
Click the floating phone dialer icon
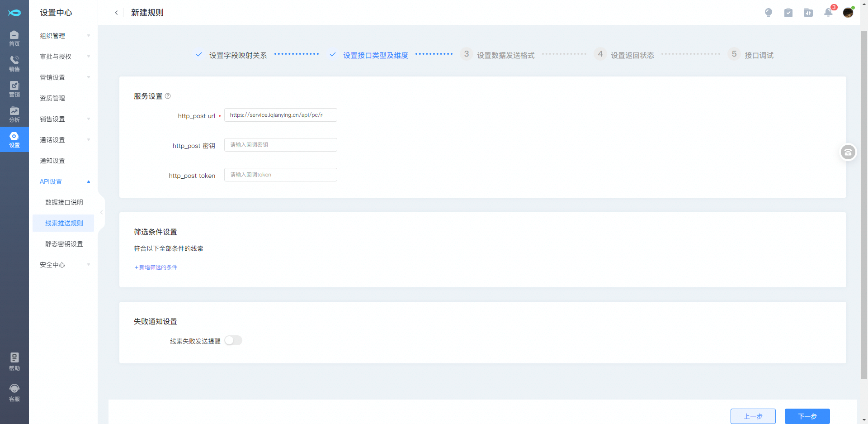pyautogui.click(x=848, y=152)
